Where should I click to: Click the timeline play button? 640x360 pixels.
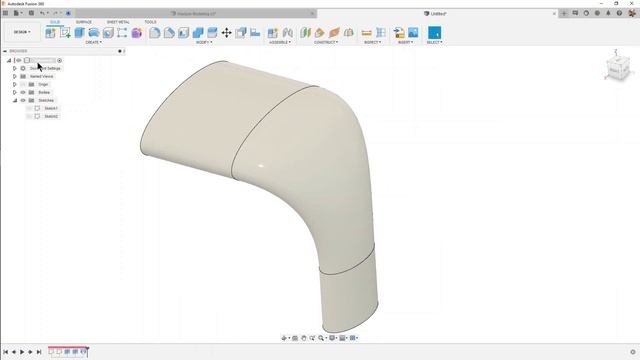tap(22, 352)
